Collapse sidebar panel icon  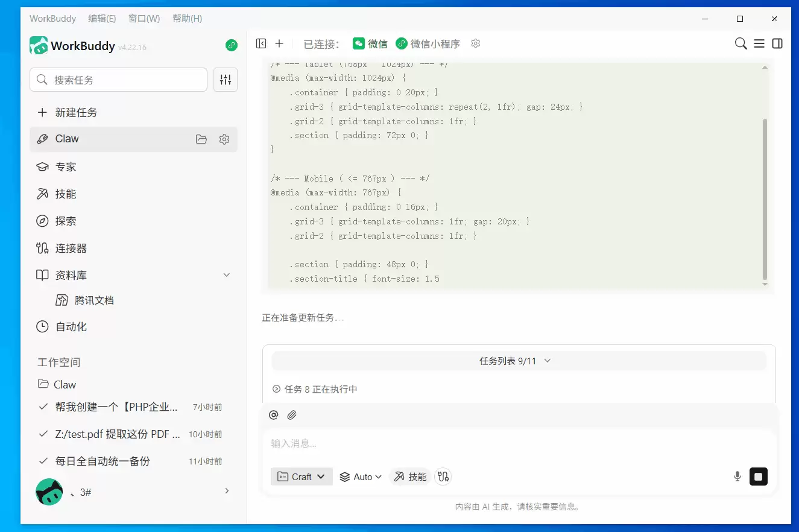[261, 43]
